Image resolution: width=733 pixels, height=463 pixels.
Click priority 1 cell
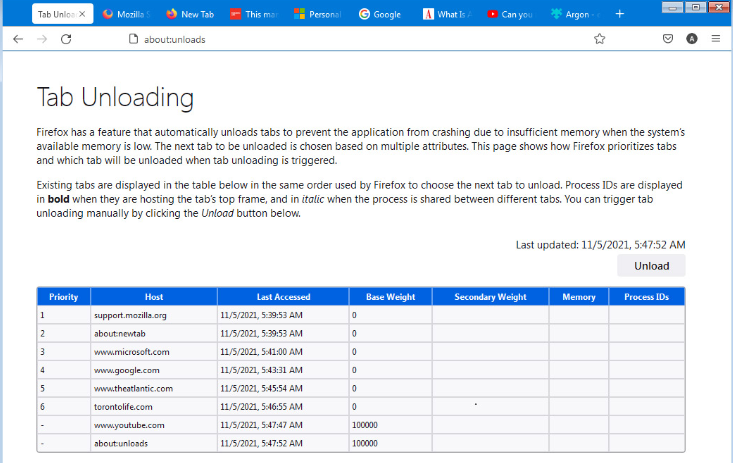[x=64, y=315]
